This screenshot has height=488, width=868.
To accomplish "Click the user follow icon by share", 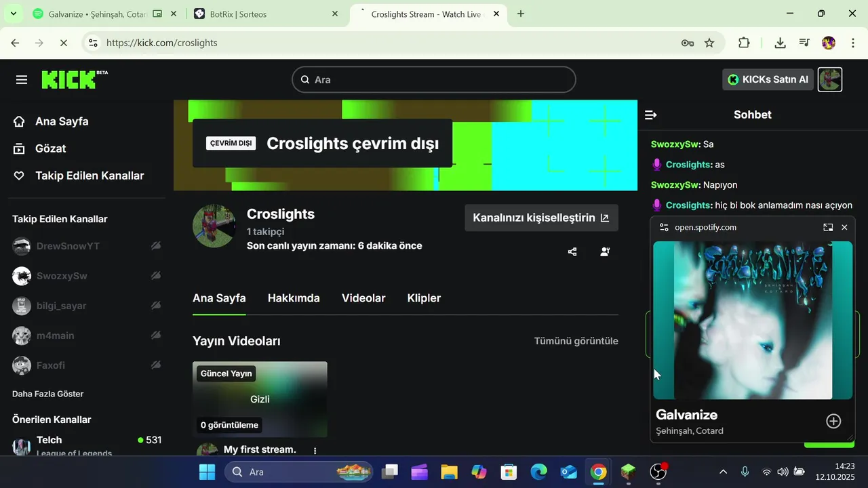I will (x=605, y=252).
